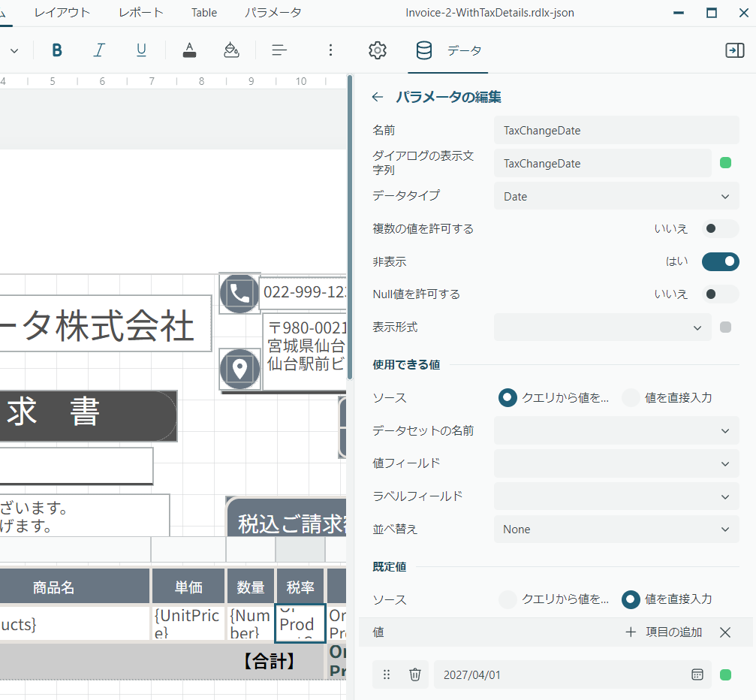Viewport: 756px width, 700px height.
Task: Go back from parameter editing
Action: point(378,97)
